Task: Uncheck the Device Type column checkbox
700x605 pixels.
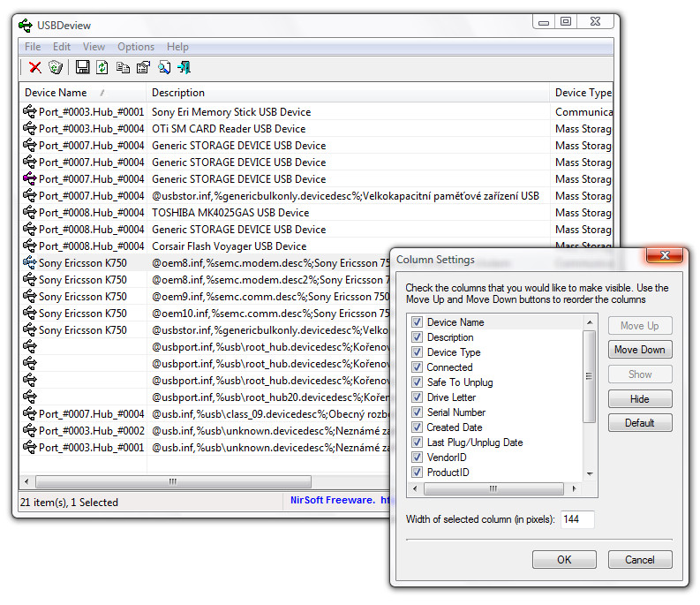Action: (417, 352)
